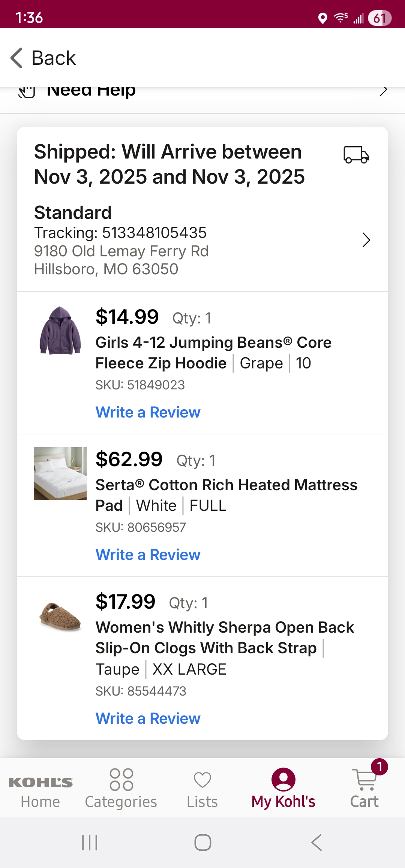Open the Kohl's Home icon
The width and height of the screenshot is (405, 868).
40,782
